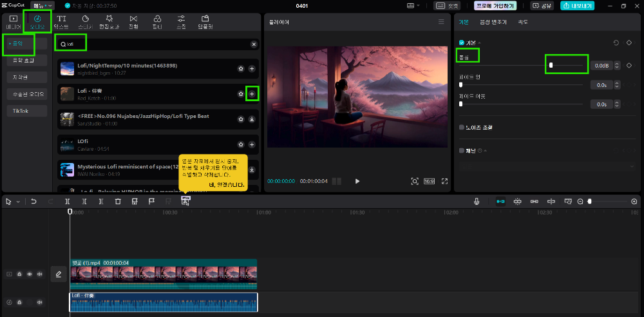644x317 pixels.
Task: Split the clip at playhead
Action: 68,202
